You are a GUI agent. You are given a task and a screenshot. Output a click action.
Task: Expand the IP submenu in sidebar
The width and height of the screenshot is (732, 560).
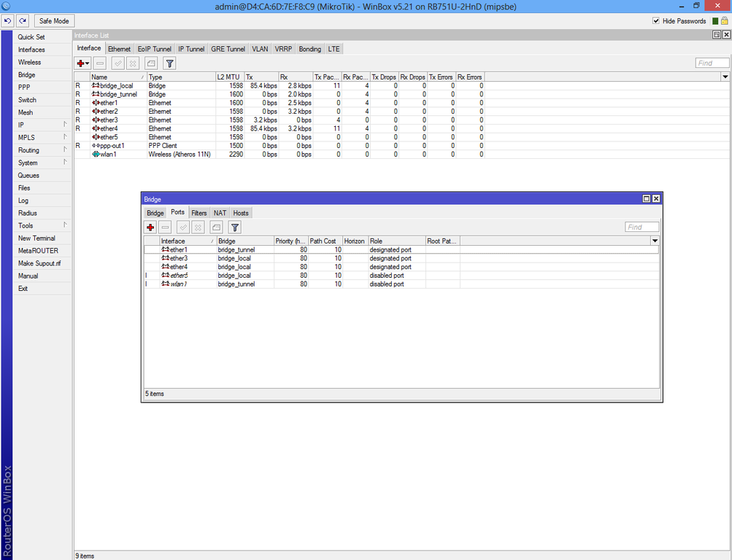coord(65,125)
